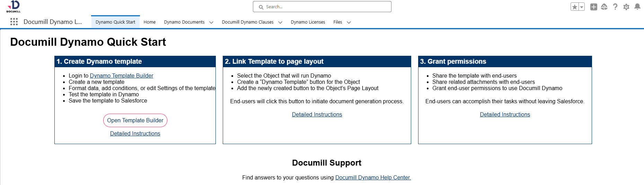Expand the Files tab chevron
644x185 pixels.
pos(349,22)
